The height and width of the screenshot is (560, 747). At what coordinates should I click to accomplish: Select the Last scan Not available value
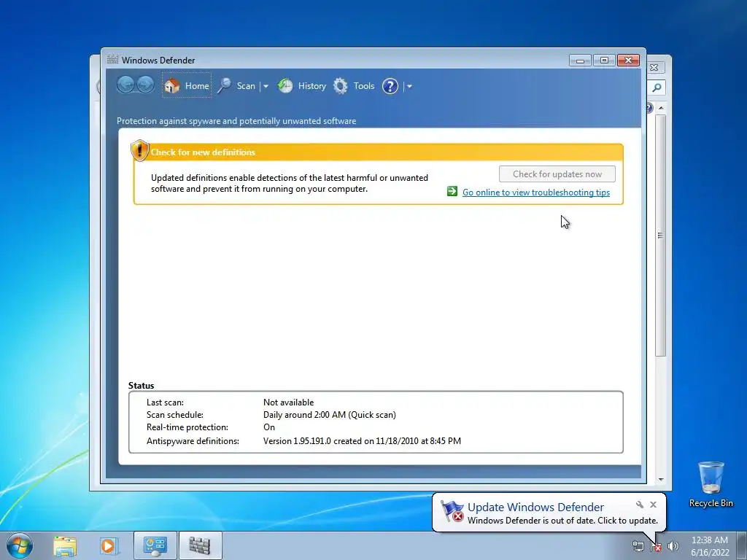click(x=288, y=402)
